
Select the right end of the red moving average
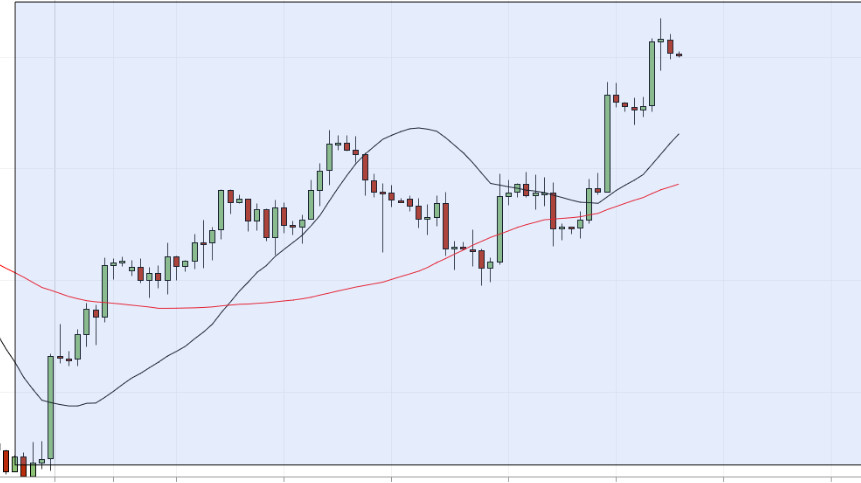(x=678, y=184)
